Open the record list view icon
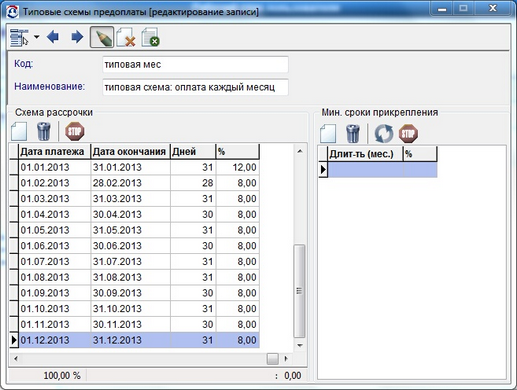This screenshot has height=390, width=517. 19,37
